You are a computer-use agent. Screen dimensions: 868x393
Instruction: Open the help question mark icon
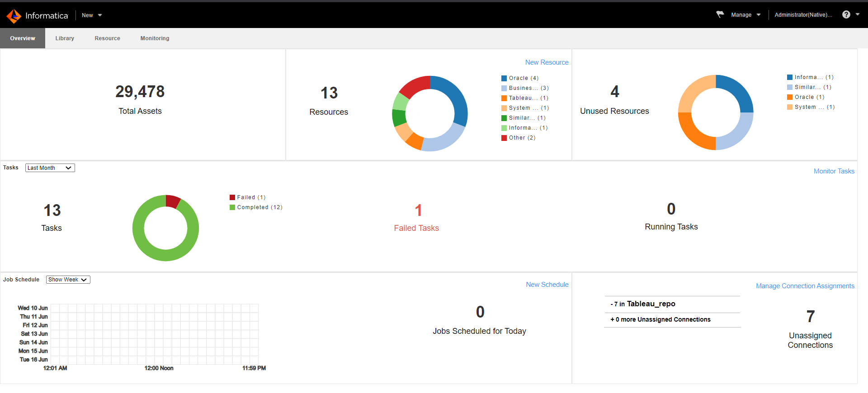click(846, 15)
